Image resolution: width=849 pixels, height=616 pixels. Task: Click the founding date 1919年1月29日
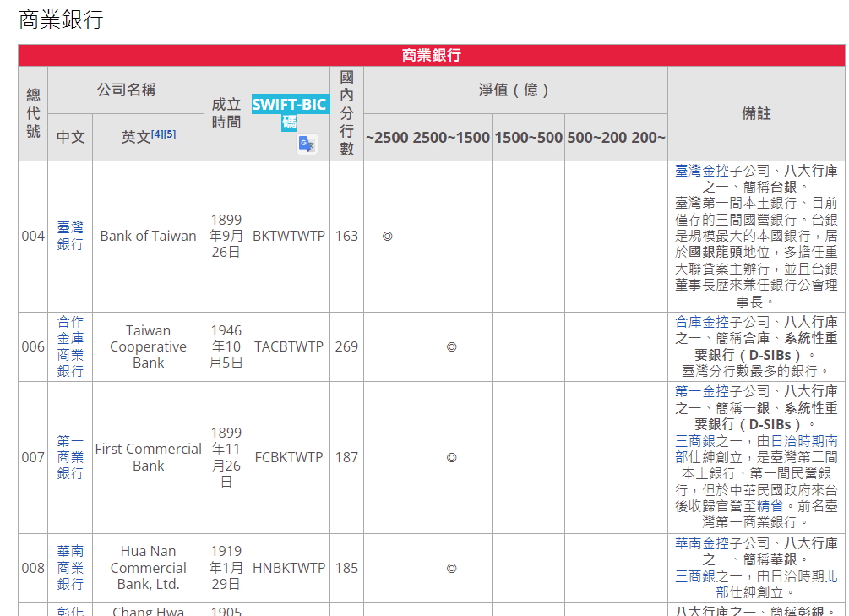coord(226,568)
